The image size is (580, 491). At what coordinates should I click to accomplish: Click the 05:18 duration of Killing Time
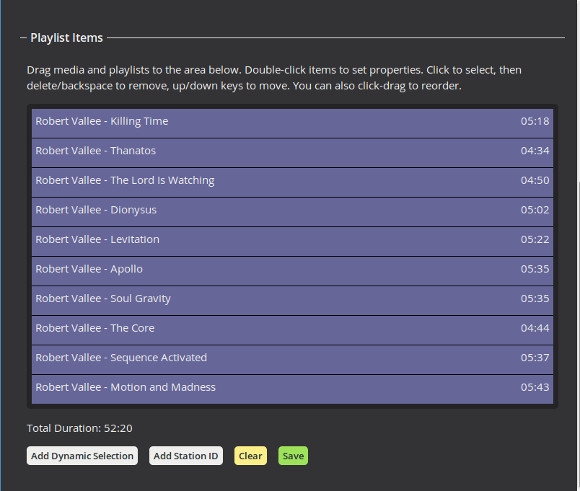(535, 121)
